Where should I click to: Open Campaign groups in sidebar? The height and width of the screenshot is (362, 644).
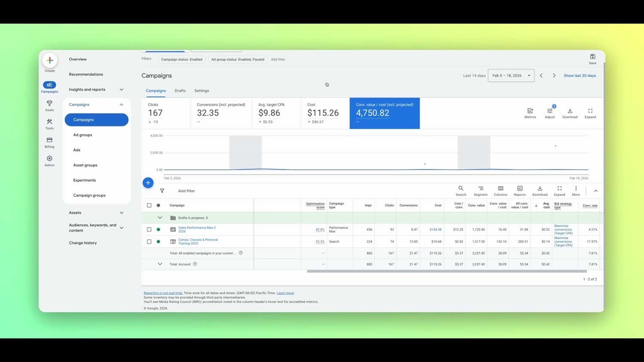pyautogui.click(x=90, y=195)
